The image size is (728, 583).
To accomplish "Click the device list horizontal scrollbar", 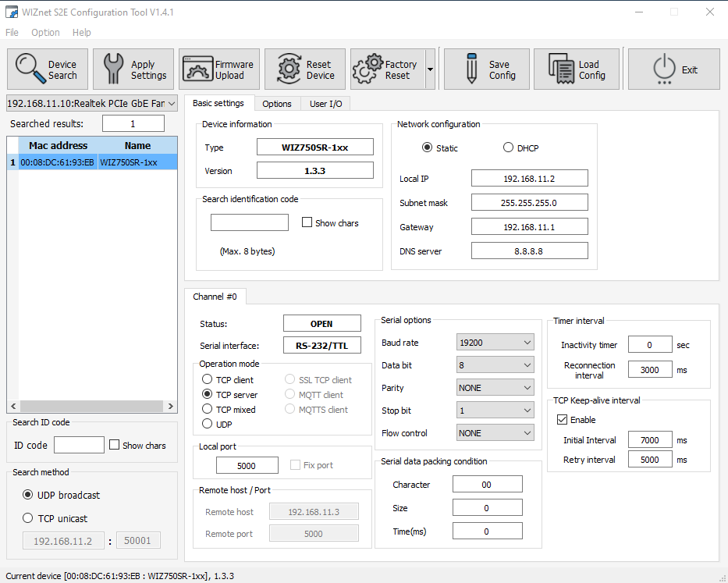I will click(92, 406).
